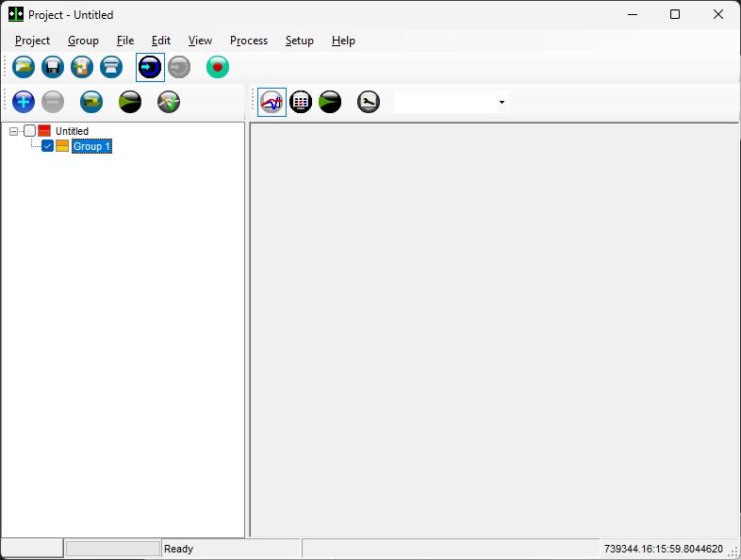
Task: Click the green checkmark process icon
Action: (169, 102)
